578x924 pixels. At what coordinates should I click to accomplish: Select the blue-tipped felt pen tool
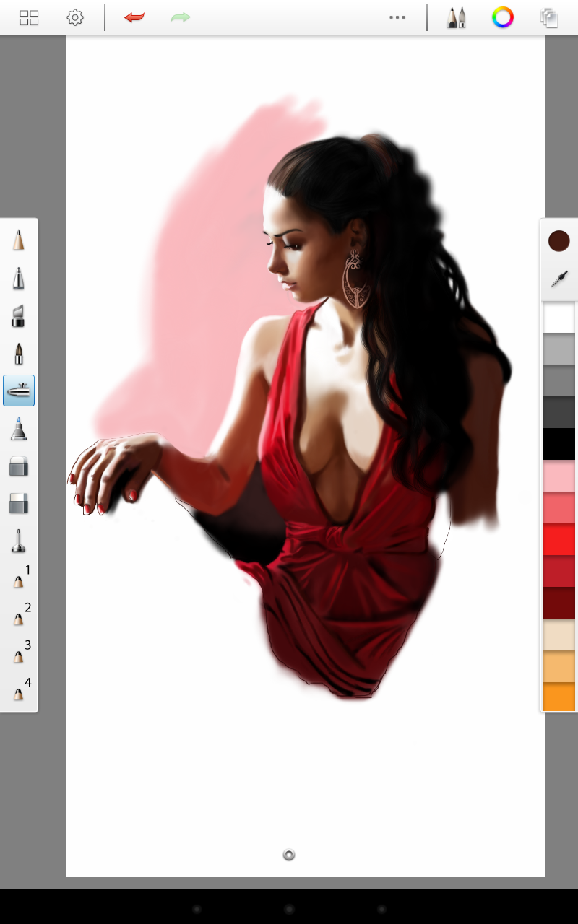point(19,428)
